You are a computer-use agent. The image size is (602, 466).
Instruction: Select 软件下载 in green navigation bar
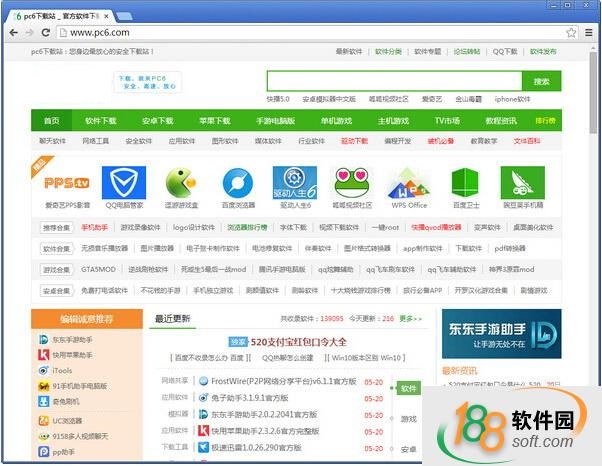click(x=101, y=121)
